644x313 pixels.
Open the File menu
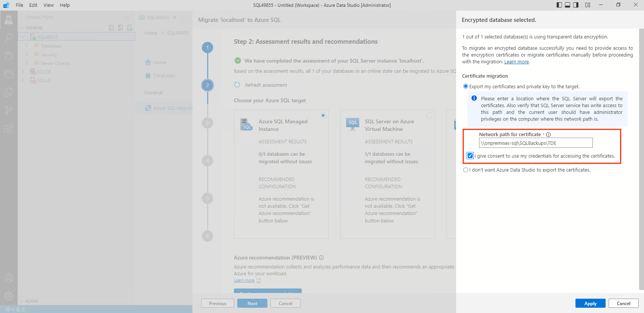point(20,5)
